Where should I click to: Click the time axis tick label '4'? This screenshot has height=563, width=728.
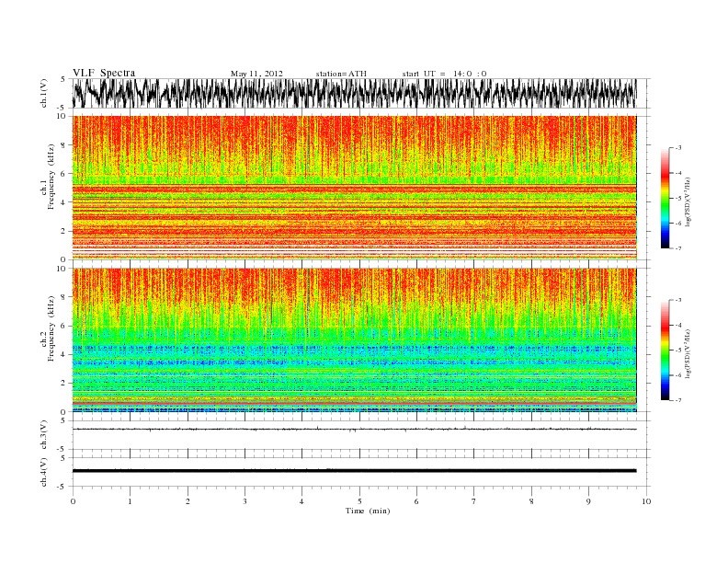[x=301, y=501]
